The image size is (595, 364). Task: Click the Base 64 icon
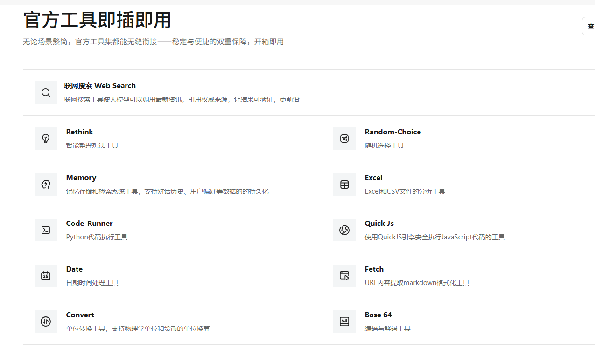click(x=344, y=322)
